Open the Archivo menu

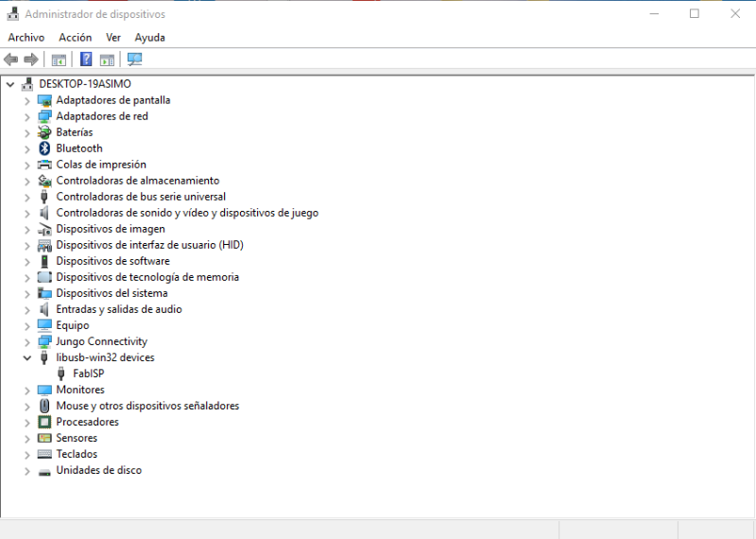pyautogui.click(x=26, y=38)
